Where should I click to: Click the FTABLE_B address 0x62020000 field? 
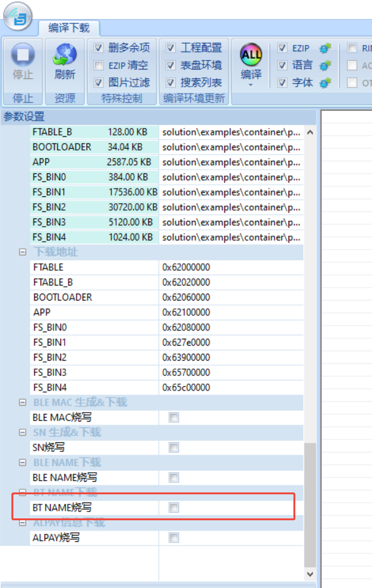click(x=231, y=282)
